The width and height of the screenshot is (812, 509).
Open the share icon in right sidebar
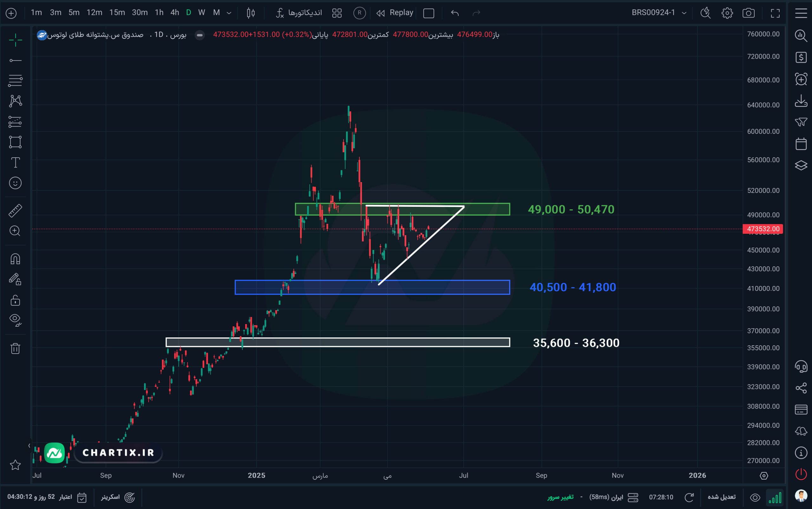(801, 388)
